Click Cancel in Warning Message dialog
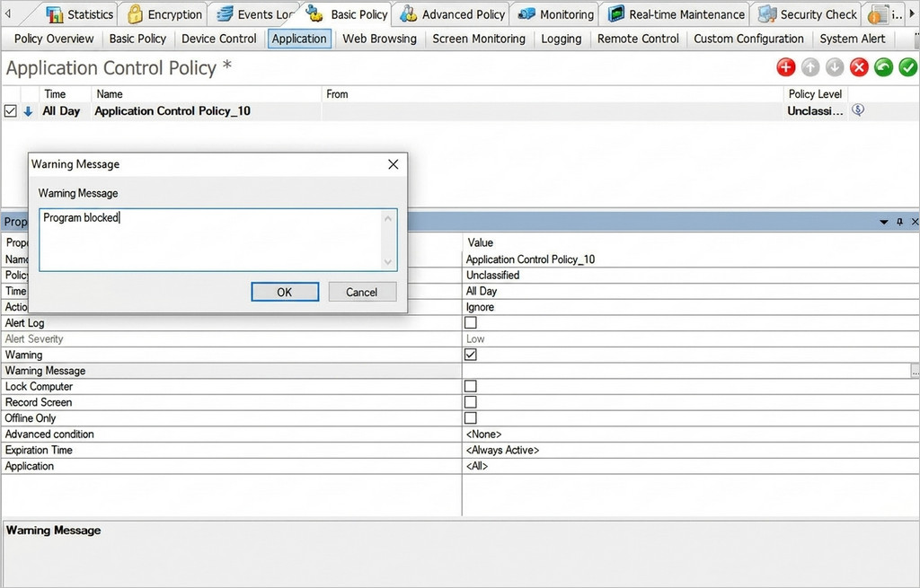Screen dimensions: 920x588 click(362, 292)
